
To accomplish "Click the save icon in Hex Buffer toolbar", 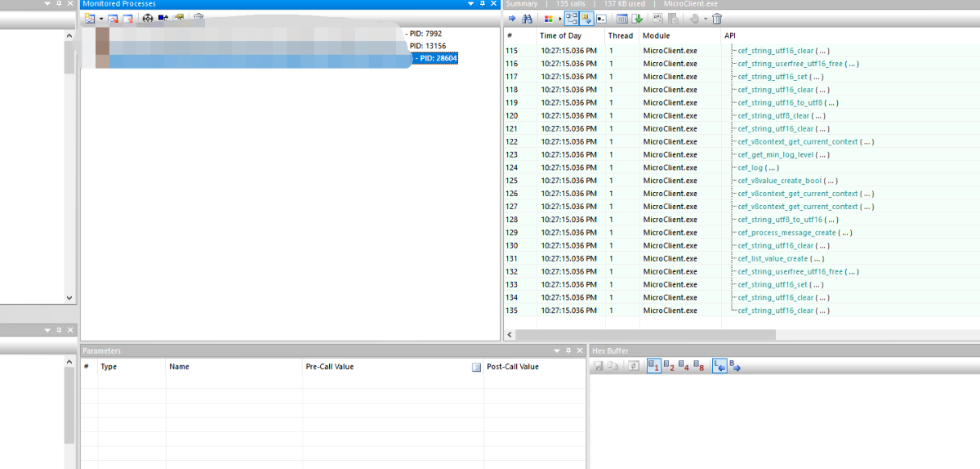I will click(599, 366).
